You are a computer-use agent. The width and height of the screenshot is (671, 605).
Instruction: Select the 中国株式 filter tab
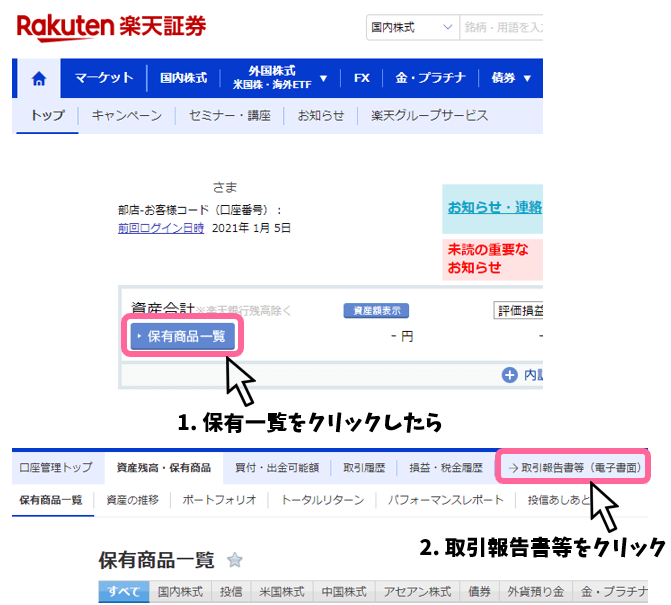(344, 591)
